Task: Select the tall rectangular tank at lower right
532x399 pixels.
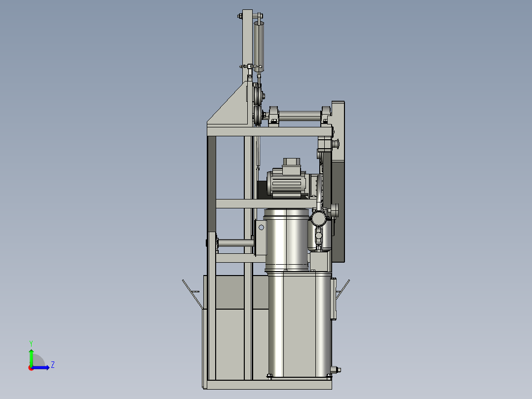Action: tap(300, 324)
